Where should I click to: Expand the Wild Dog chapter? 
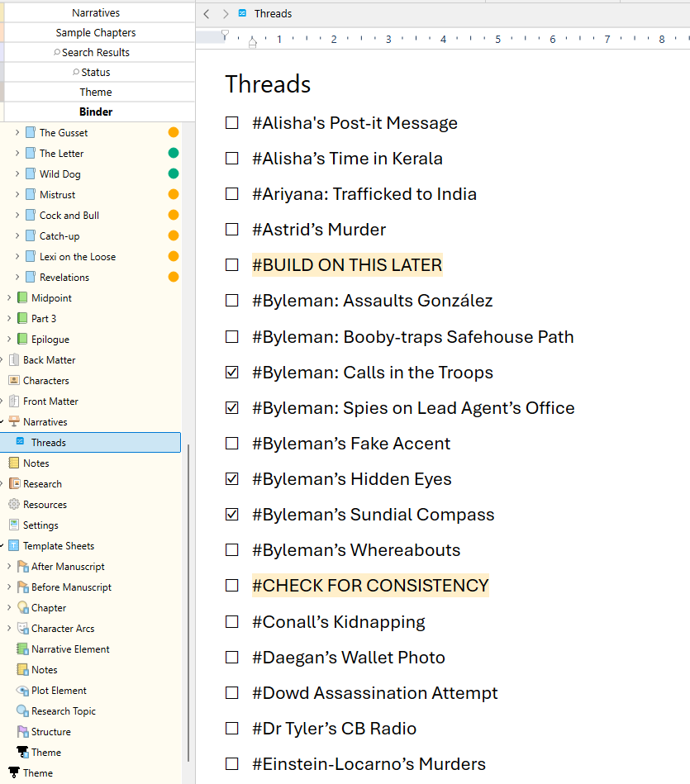tap(17, 174)
